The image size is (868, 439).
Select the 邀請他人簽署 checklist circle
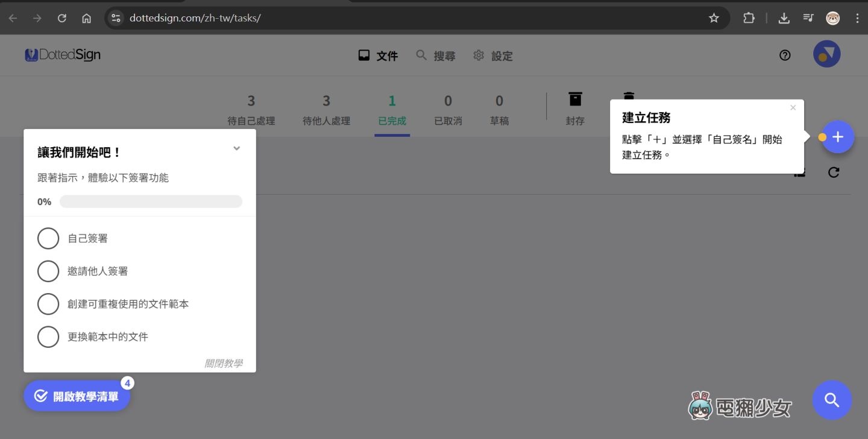48,271
